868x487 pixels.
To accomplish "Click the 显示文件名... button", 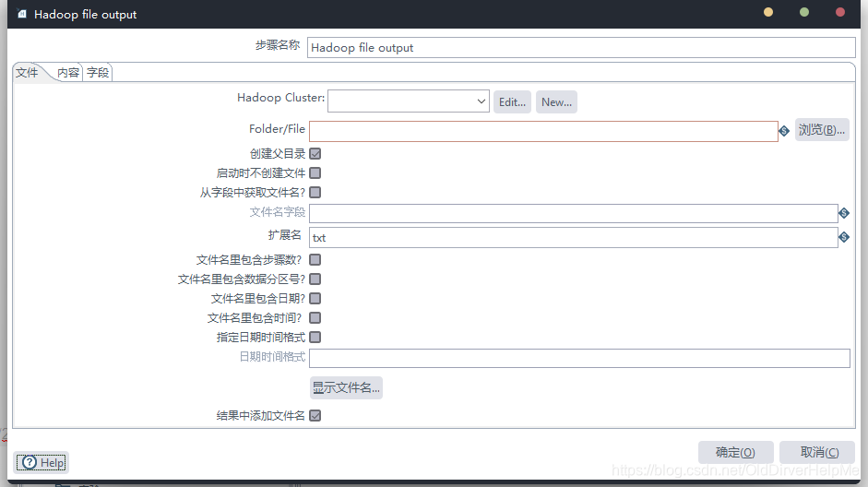I will pos(346,387).
